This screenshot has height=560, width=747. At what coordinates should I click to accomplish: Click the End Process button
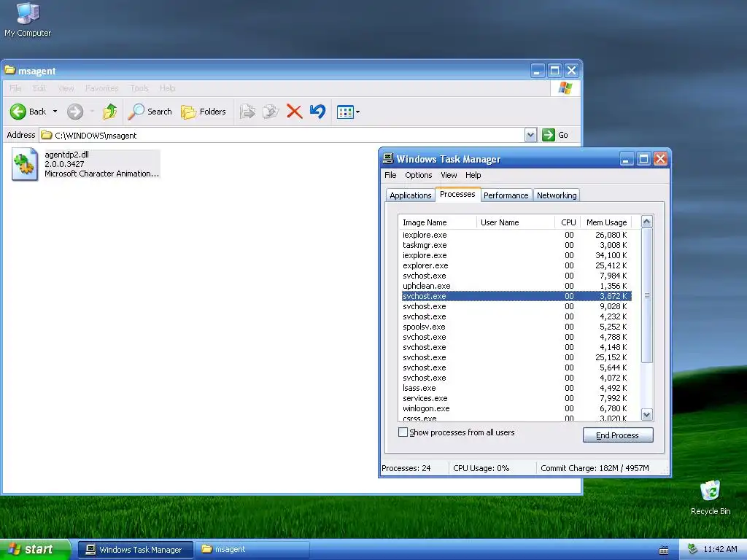click(x=617, y=435)
